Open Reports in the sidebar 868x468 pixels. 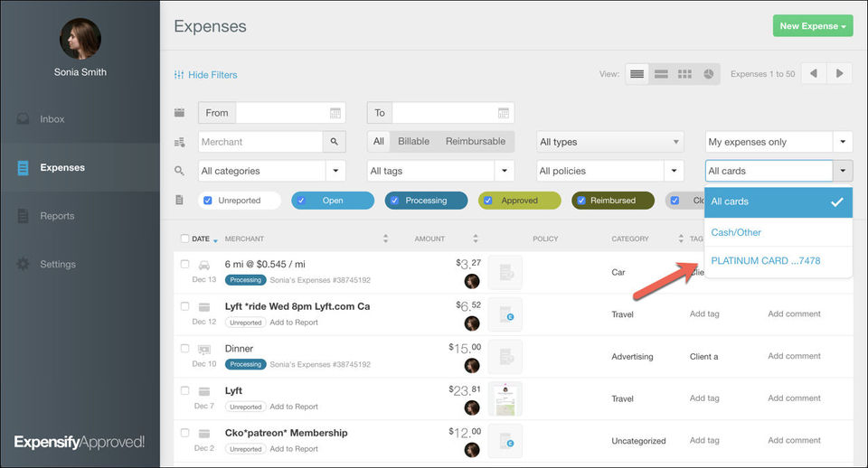(57, 216)
